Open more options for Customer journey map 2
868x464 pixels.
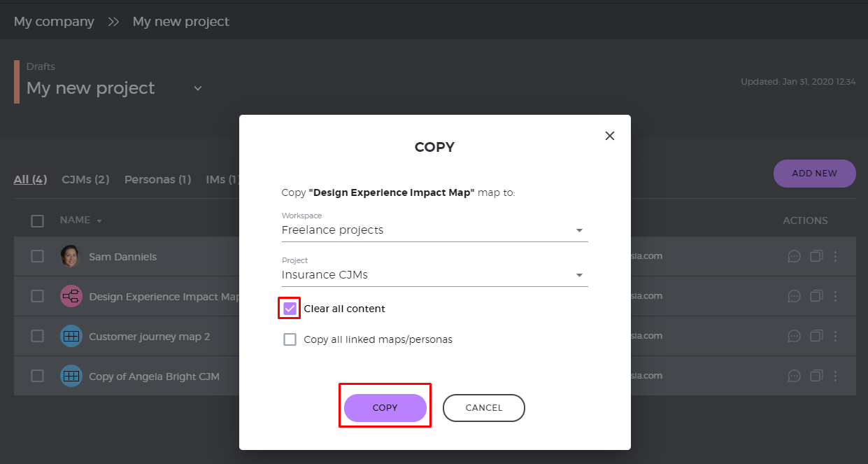(x=835, y=336)
